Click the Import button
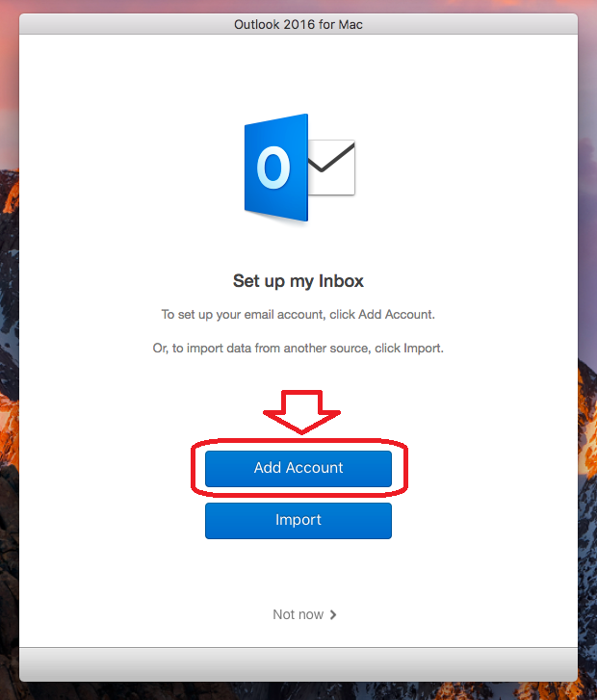Viewport: 597px width, 700px height. click(298, 521)
